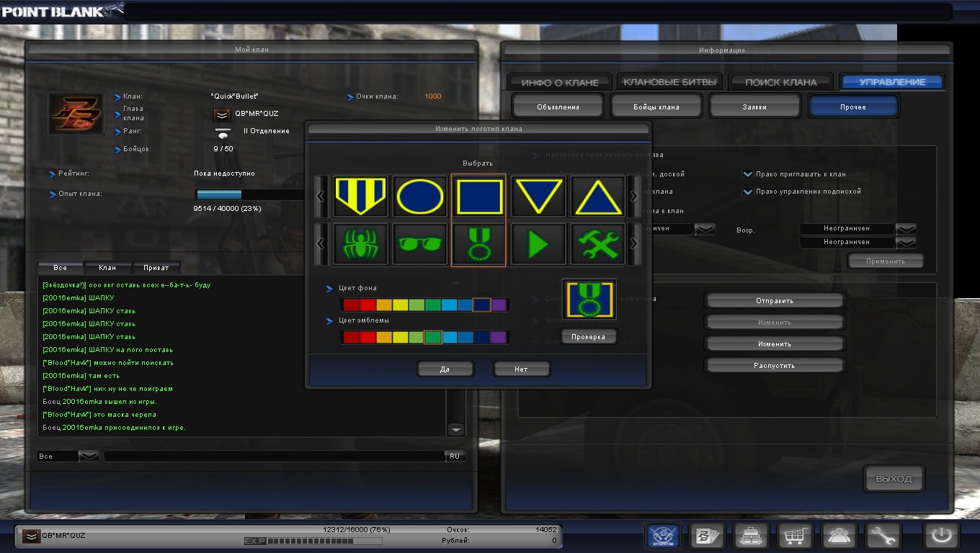Open the wrench settings icon
The width and height of the screenshot is (980, 553).
point(883,536)
